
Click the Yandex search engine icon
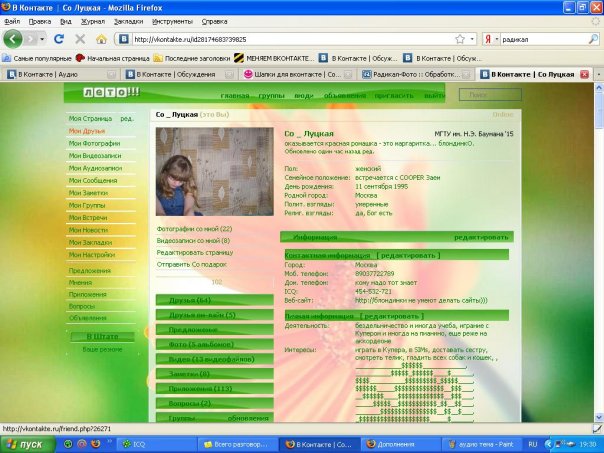pos(488,39)
